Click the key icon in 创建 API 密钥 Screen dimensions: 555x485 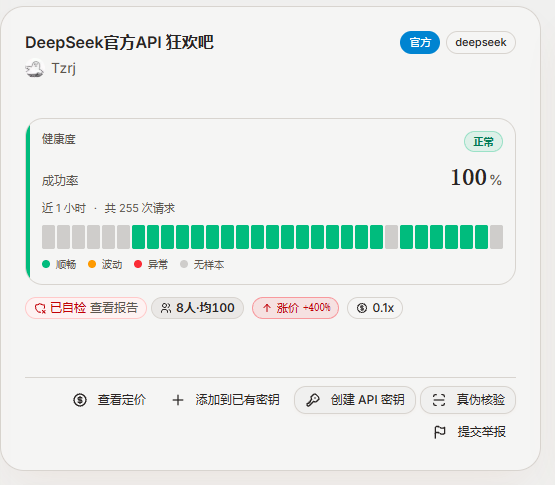313,400
